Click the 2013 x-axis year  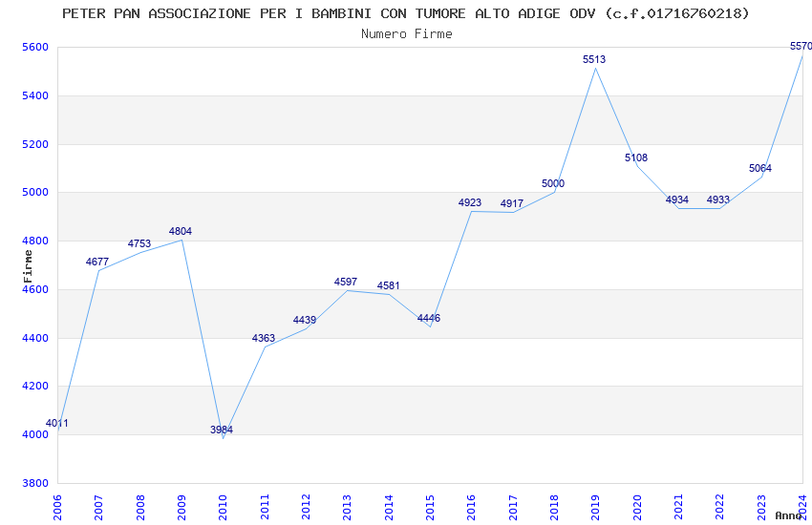347,508
